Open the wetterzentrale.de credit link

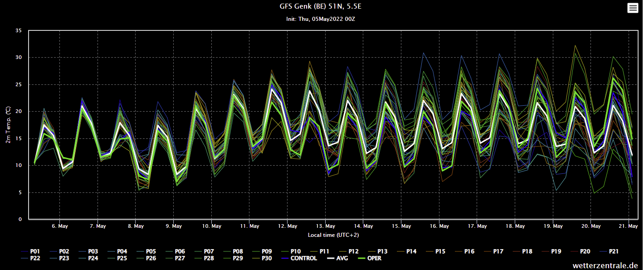(605, 265)
